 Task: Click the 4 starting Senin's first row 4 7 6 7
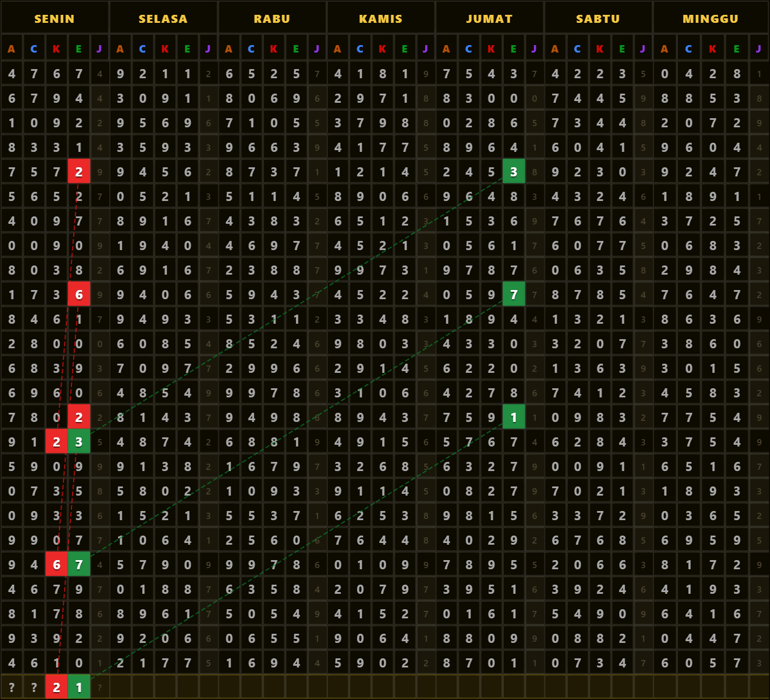pos(11,74)
